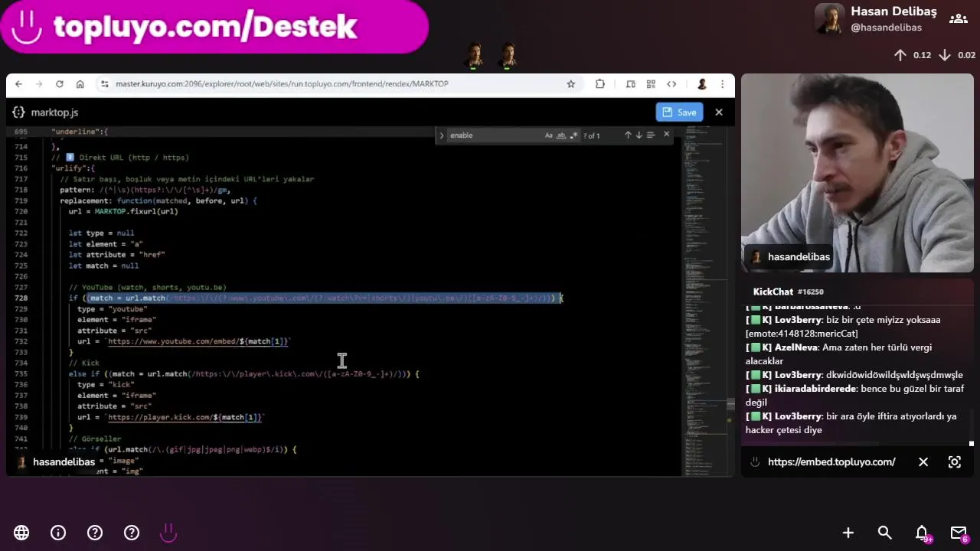
Task: Open the media device control icon
Action: (x=630, y=84)
